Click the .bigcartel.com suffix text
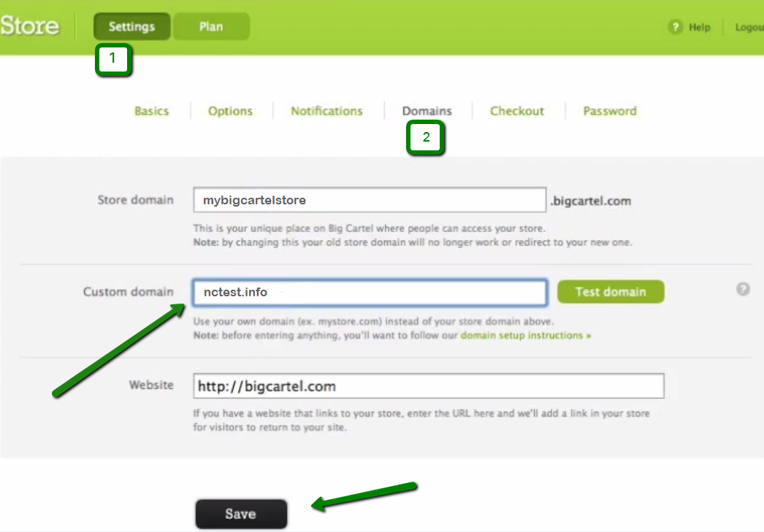764x532 pixels. coord(591,201)
